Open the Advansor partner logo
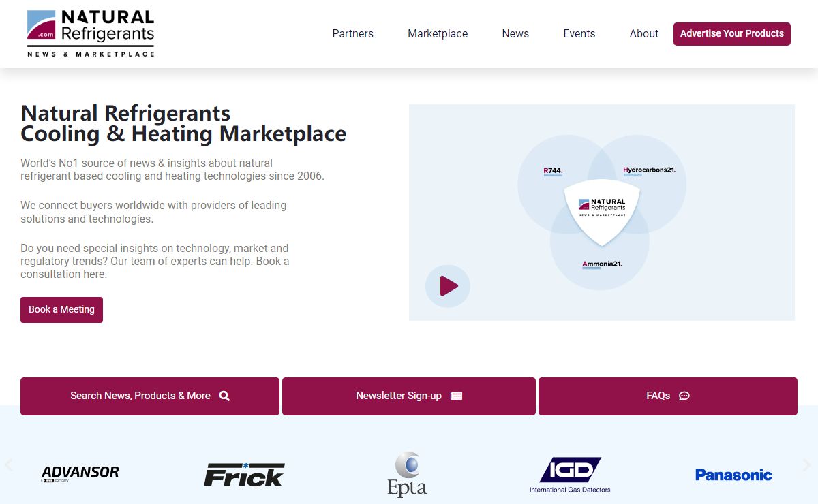Screen dimensions: 818x504 click(80, 473)
